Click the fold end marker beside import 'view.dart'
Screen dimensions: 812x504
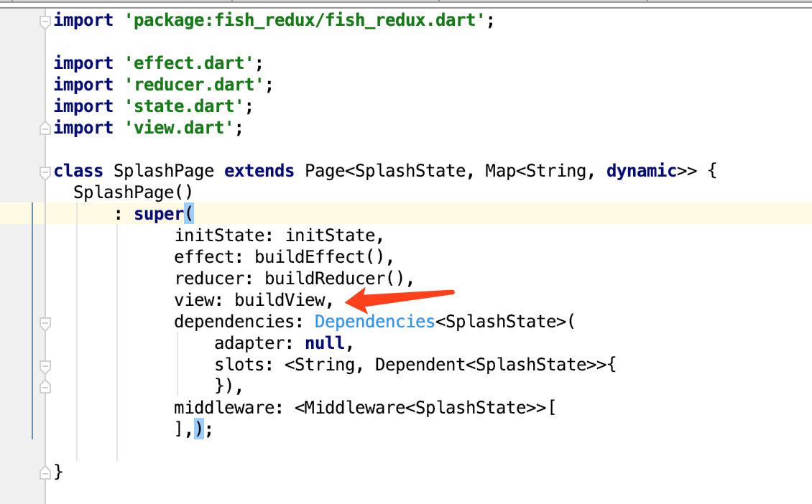pyautogui.click(x=45, y=129)
